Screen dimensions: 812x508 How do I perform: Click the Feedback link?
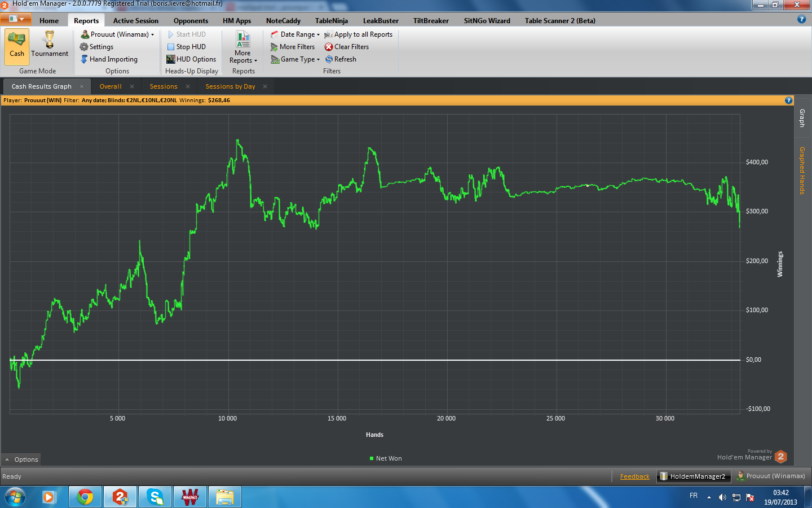point(634,476)
